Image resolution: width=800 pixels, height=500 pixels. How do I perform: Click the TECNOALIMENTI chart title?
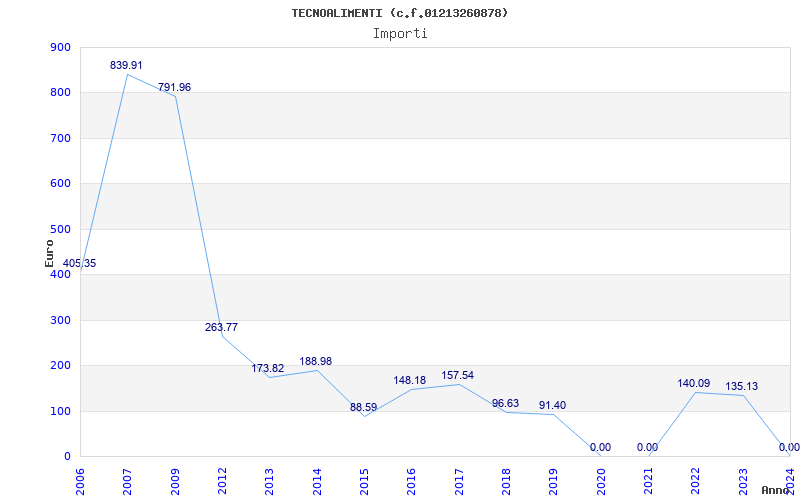(x=400, y=13)
